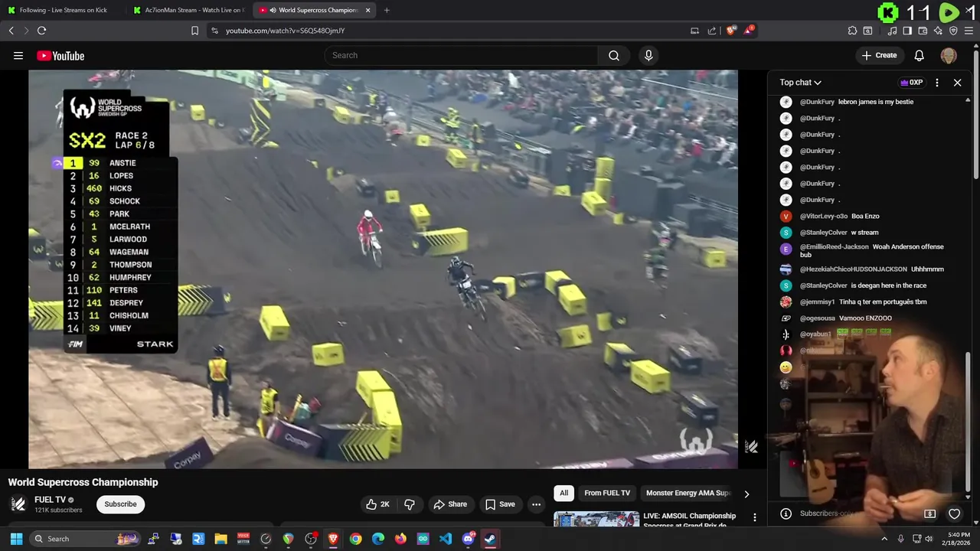Image resolution: width=980 pixels, height=551 pixels.
Task: Launch Visual Studio Code from taskbar
Action: point(446,539)
